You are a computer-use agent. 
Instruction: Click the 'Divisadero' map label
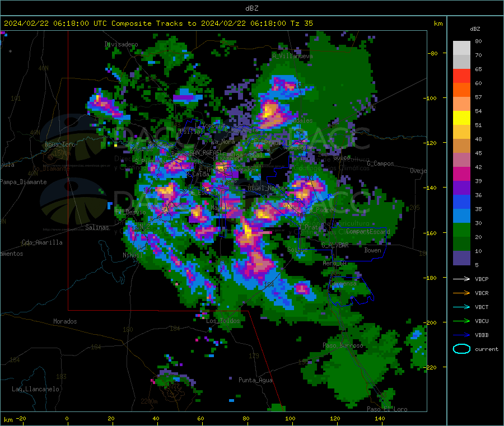click(x=121, y=44)
